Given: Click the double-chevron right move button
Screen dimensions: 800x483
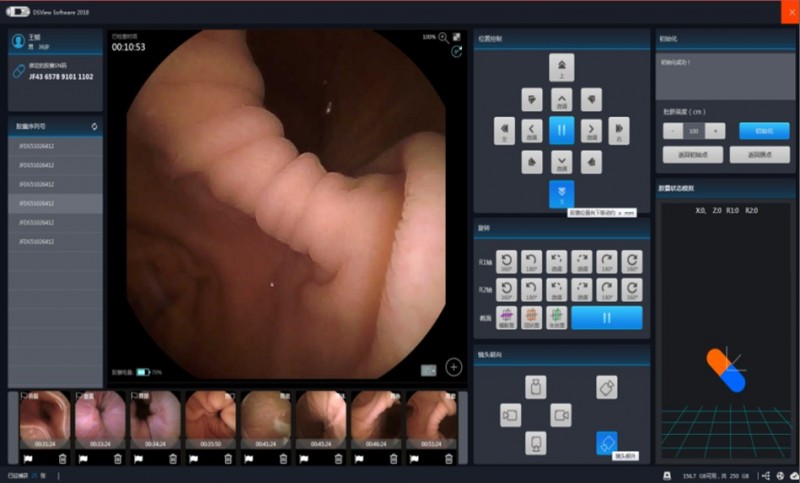Looking at the screenshot, I should click(619, 131).
